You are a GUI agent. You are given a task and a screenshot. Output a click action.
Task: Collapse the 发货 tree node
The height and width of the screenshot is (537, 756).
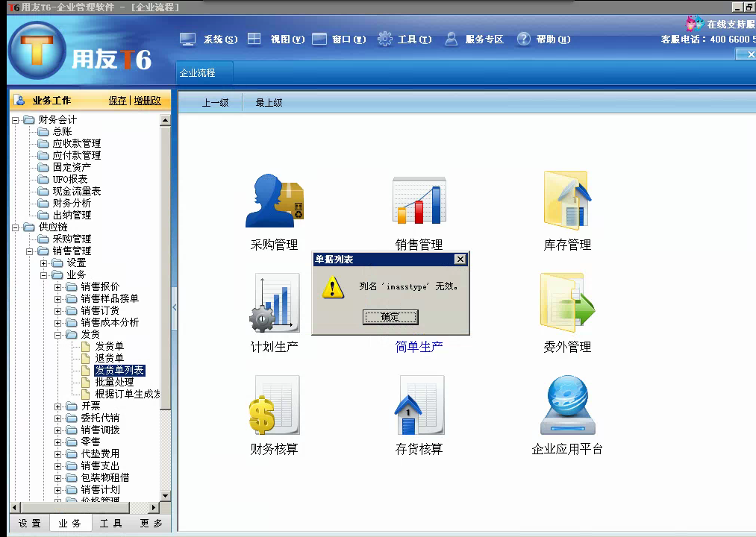58,335
